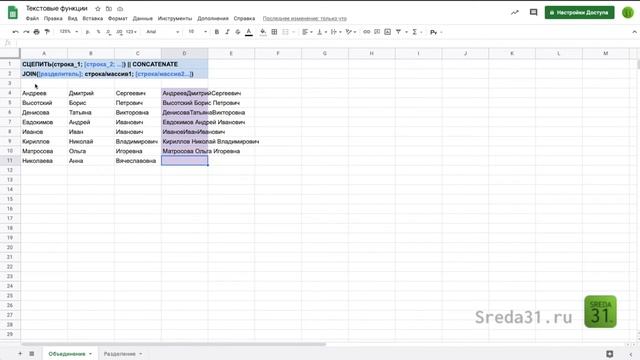Collapse the menus with the toolbar chevron
Screen dimensions: 640x360
634,32
